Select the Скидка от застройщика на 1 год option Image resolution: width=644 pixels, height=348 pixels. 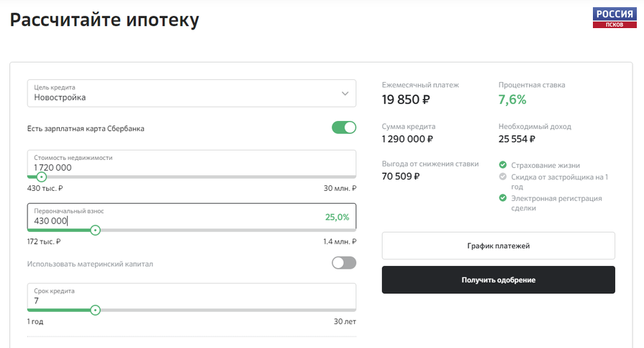(559, 182)
